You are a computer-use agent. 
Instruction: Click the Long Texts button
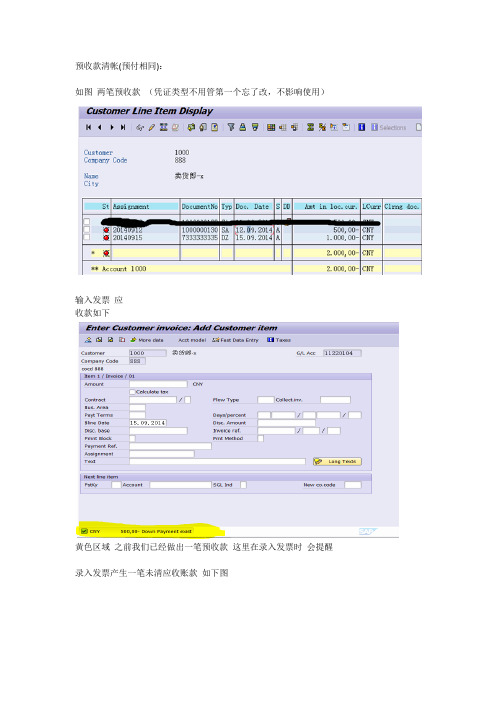[x=337, y=461]
